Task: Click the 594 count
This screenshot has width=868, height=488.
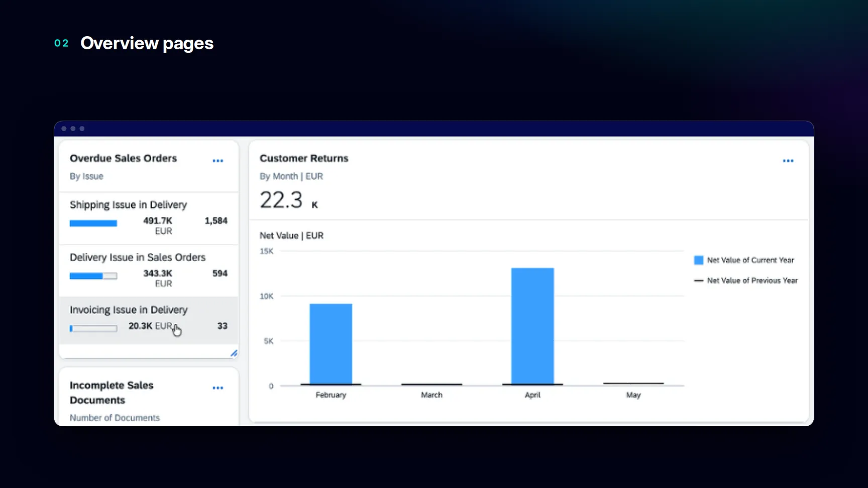Action: click(220, 273)
